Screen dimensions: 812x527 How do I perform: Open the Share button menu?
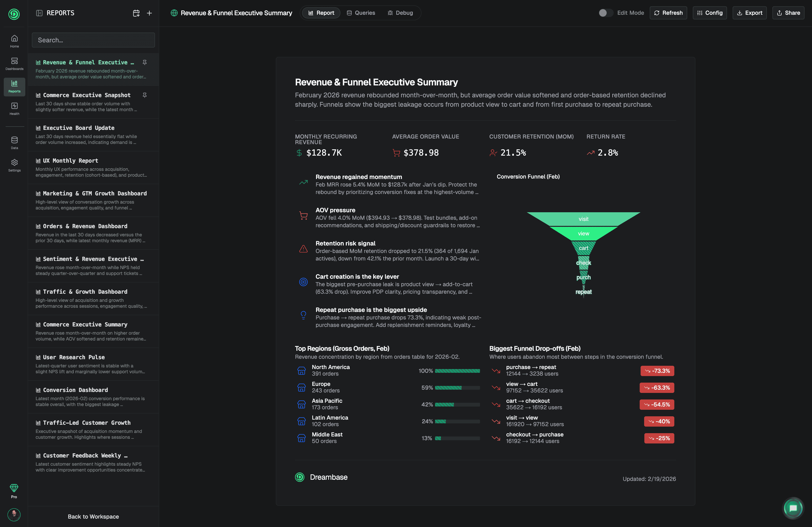point(788,13)
